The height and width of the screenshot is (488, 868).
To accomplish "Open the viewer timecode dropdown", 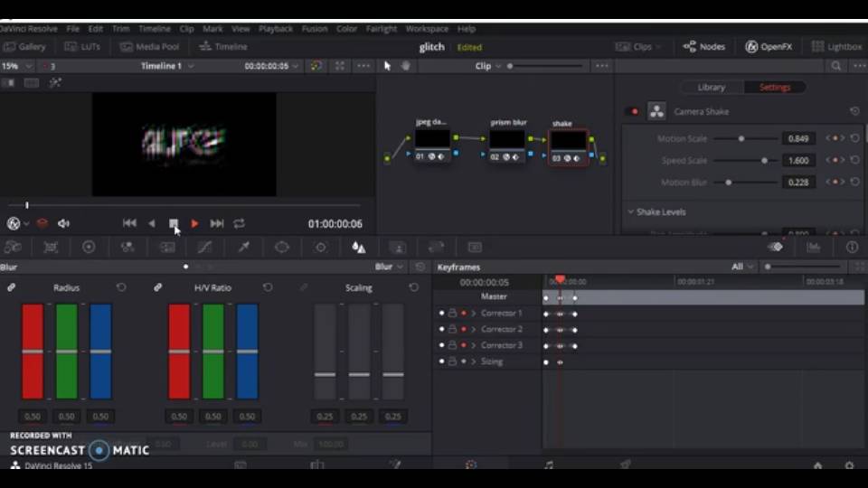I will (x=271, y=66).
